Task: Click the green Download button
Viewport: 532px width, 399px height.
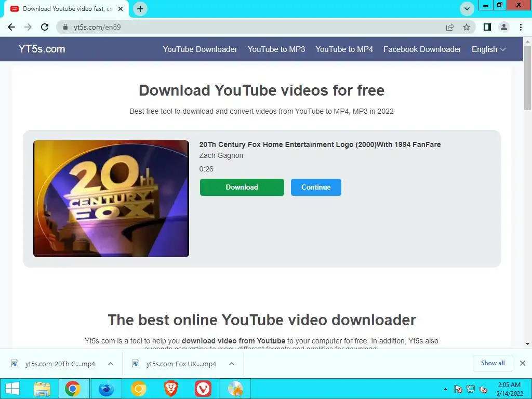Action: pyautogui.click(x=242, y=187)
